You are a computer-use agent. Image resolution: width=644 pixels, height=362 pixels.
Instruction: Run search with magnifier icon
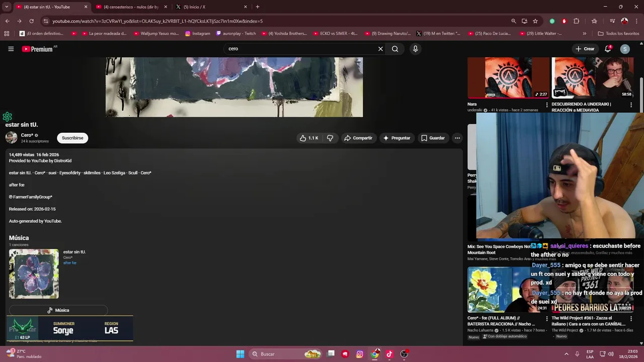(395, 49)
